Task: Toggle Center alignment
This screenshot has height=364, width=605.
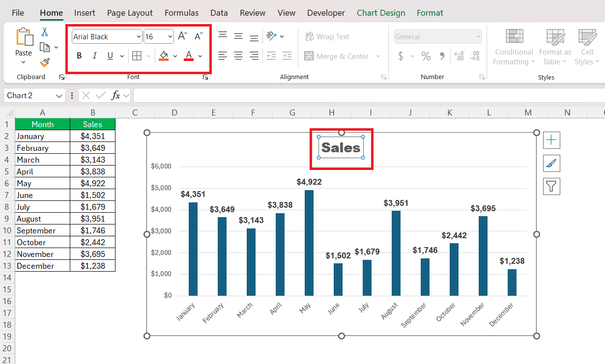Action: (x=238, y=56)
